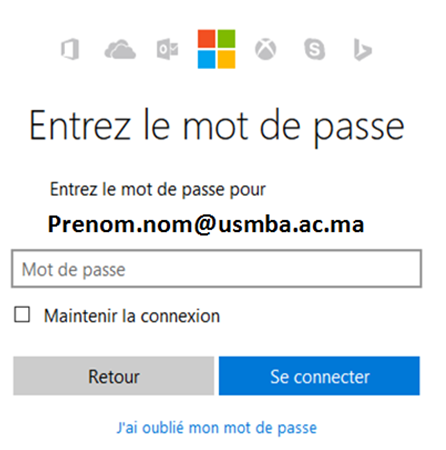
Task: Click the colorful Microsoft logo
Action: (217, 49)
